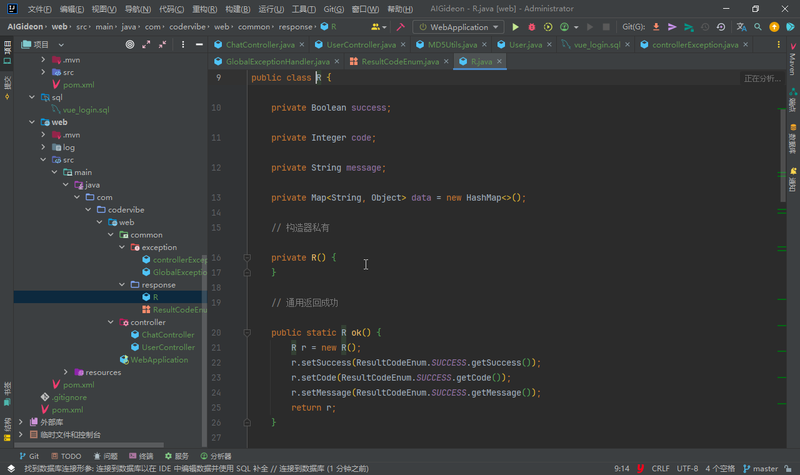800x475 pixels.
Task: Click the purple Git commit arrow icon
Action: coord(672,27)
